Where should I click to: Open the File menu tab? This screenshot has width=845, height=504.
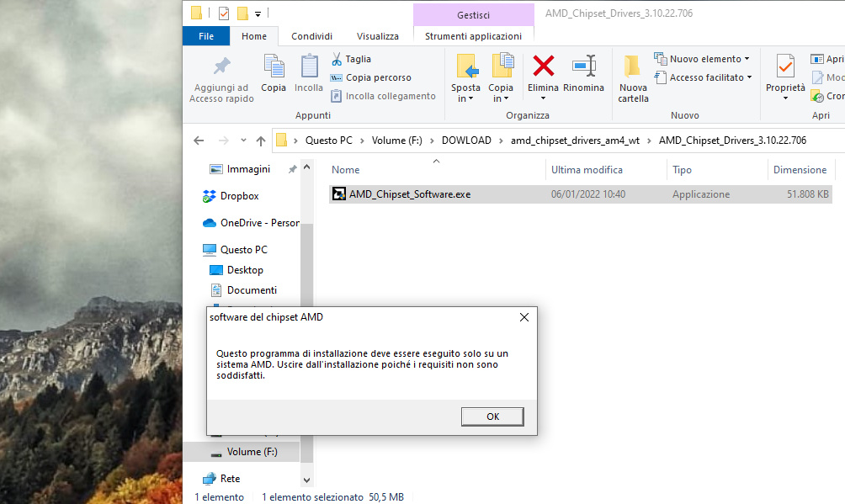pyautogui.click(x=206, y=36)
